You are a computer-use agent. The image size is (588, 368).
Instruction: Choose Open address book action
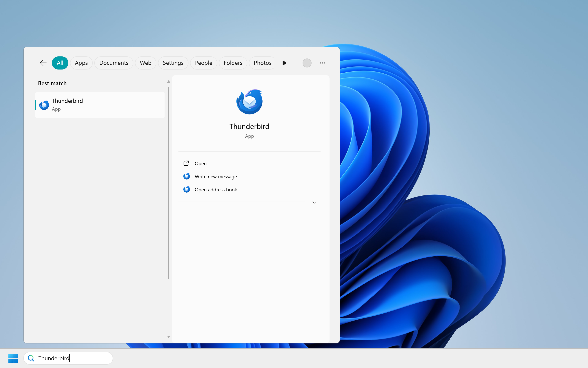[x=249, y=190]
